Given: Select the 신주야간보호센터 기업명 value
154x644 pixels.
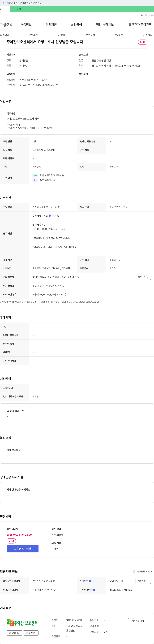Looking at the screenshot, I should pyautogui.click(x=74, y=620).
